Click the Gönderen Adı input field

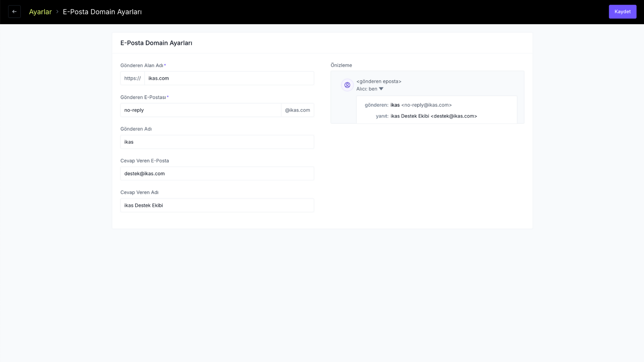(217, 142)
